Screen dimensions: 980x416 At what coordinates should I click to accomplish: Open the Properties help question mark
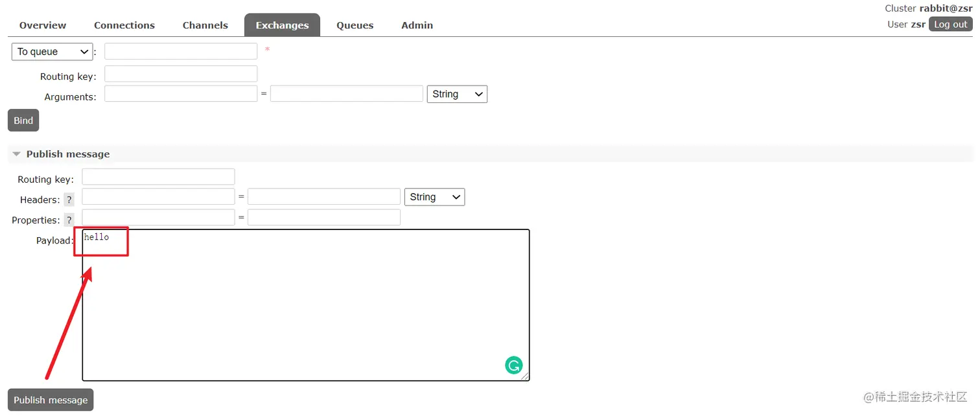tap(69, 220)
